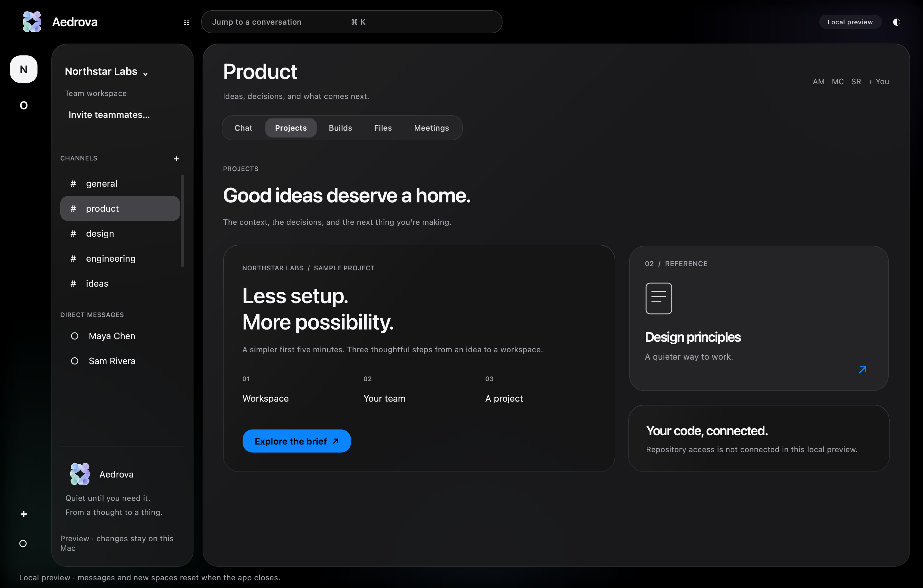
Task: Click Explore the brief button
Action: click(x=297, y=441)
